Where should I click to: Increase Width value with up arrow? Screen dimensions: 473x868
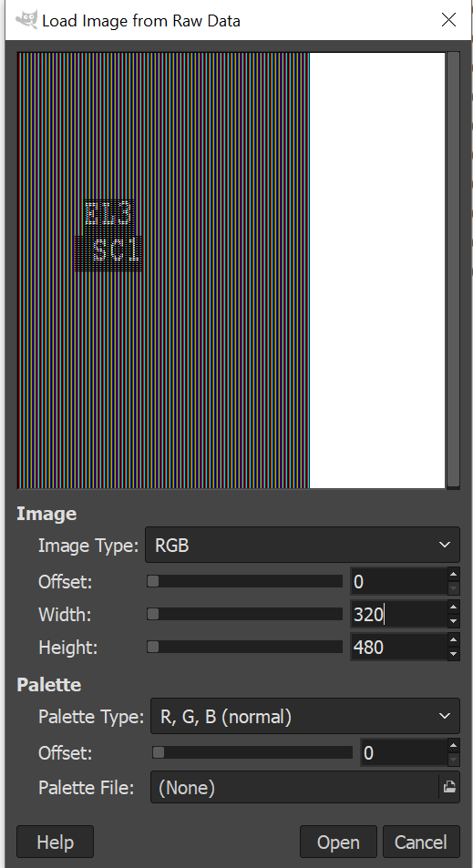454,608
